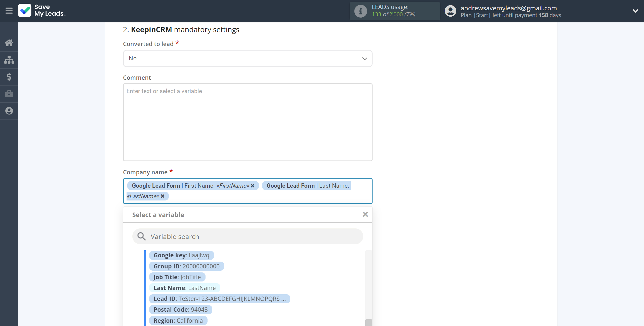This screenshot has width=644, height=326.
Task: Close the Select a variable panel
Action: click(x=365, y=214)
